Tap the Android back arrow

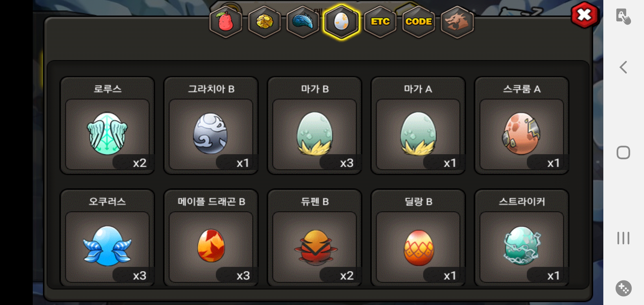click(623, 67)
